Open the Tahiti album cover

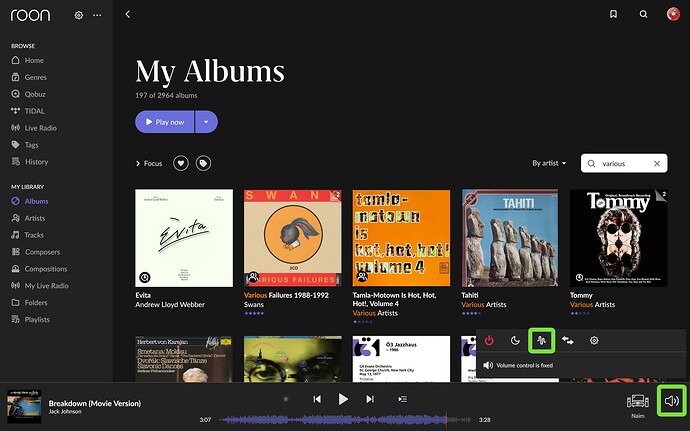[x=510, y=238]
